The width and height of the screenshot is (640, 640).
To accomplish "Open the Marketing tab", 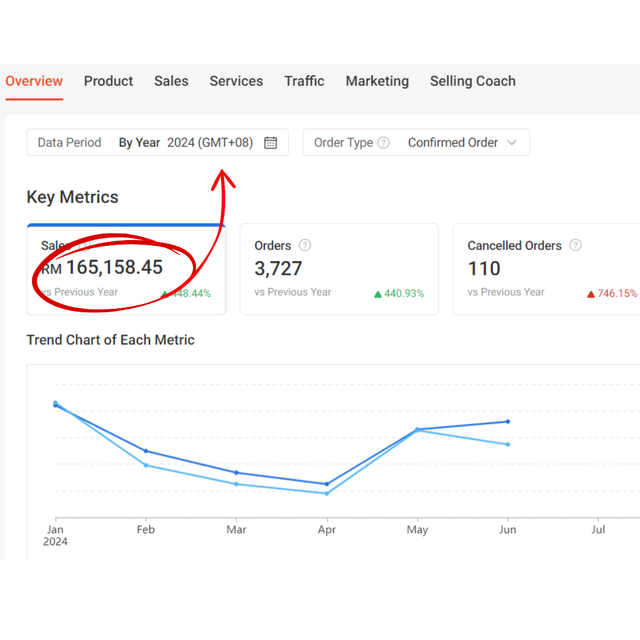I will tap(377, 81).
